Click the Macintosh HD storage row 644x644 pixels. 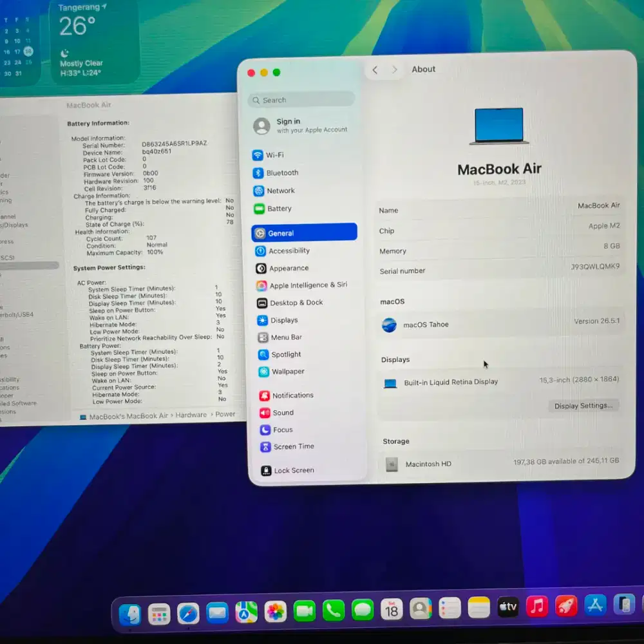pyautogui.click(x=501, y=463)
